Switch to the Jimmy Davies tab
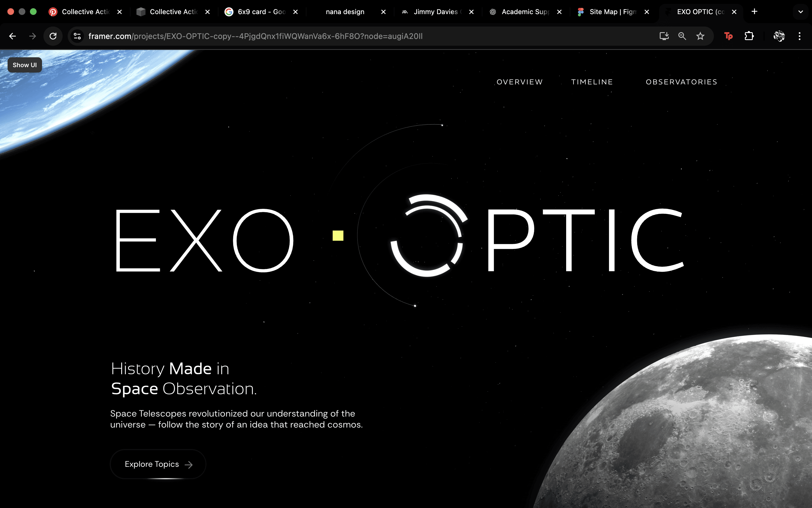812x508 pixels. (437, 12)
